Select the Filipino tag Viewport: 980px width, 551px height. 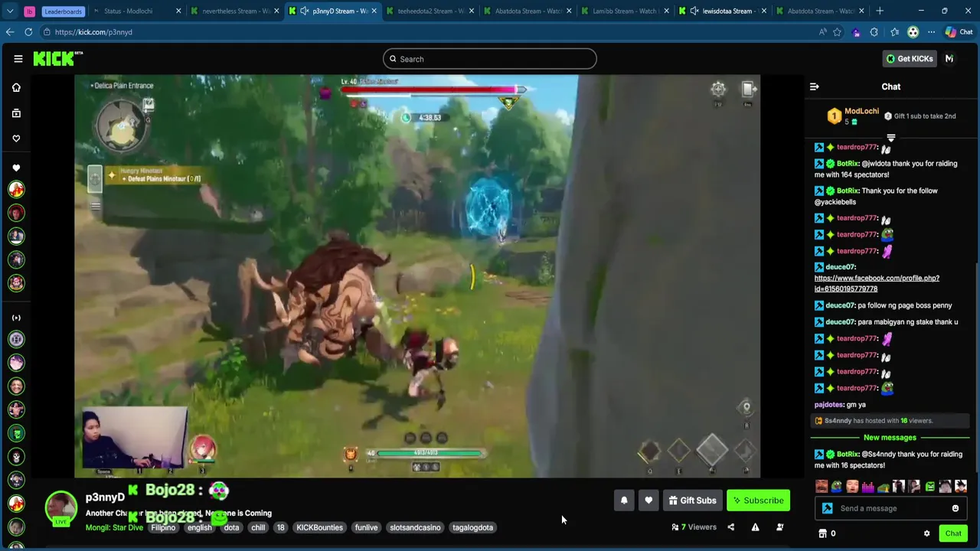point(163,527)
